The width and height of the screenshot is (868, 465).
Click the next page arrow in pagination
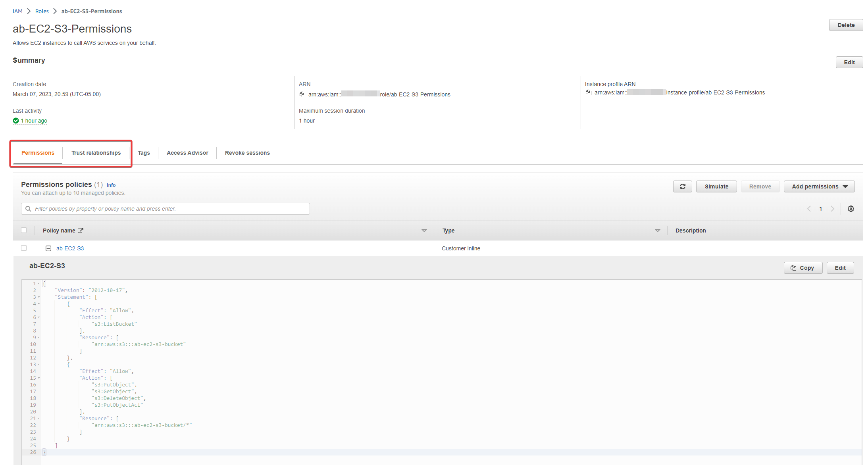pyautogui.click(x=833, y=209)
